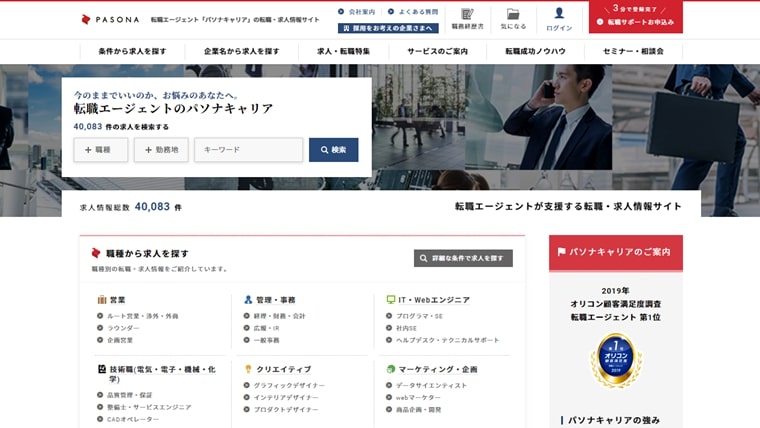Click the red bird icon beside 職種から求人を探す

pyautogui.click(x=96, y=253)
